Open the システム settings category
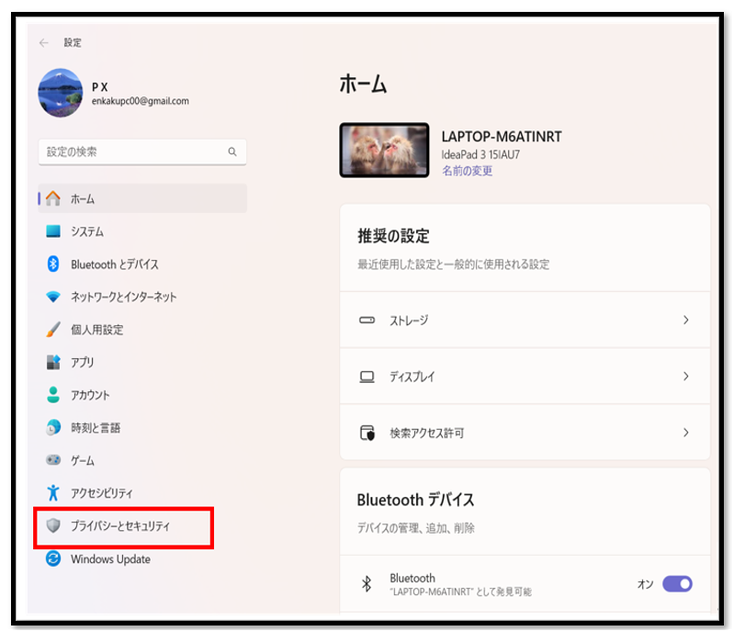734x631 pixels. [x=87, y=232]
